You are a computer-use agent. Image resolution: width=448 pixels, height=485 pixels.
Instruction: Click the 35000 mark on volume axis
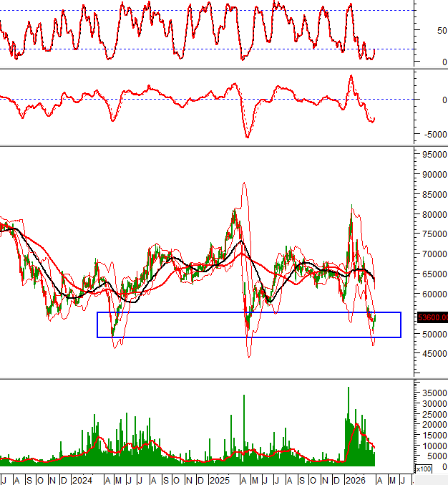coord(431,393)
